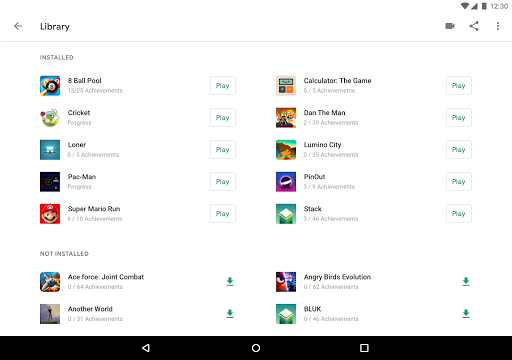
Task: Download Angry Birds Evolution
Action: tap(466, 282)
